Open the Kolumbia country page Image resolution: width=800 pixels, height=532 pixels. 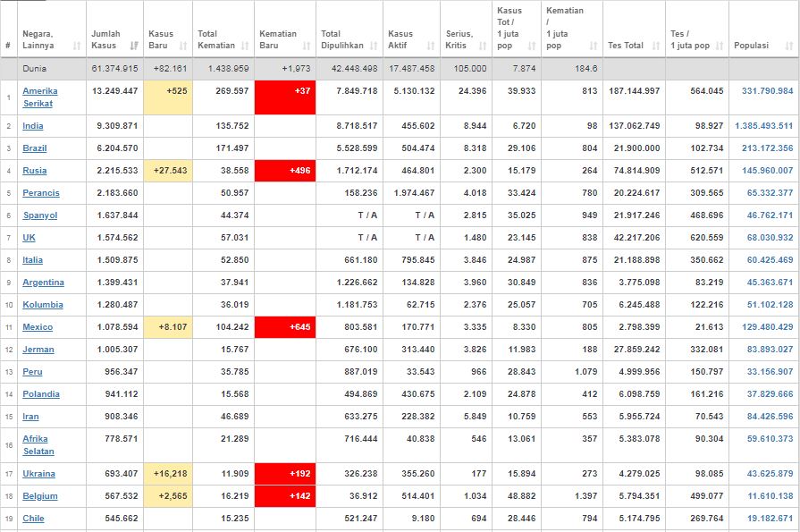pyautogui.click(x=43, y=305)
